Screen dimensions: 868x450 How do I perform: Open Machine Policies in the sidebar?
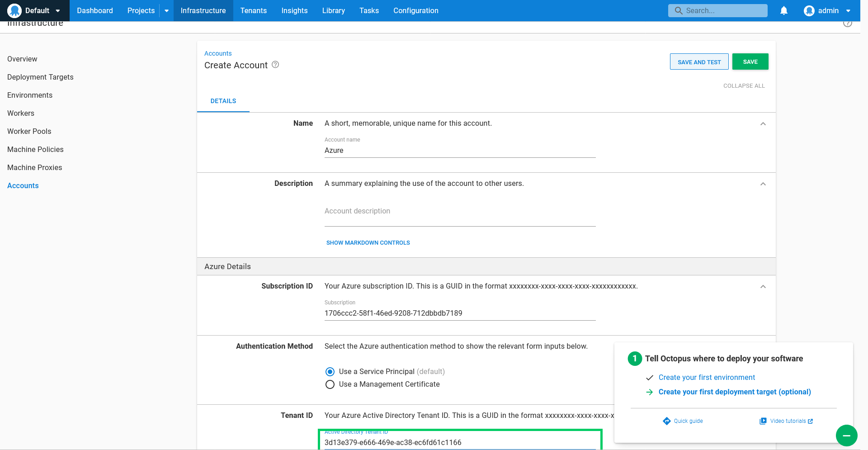coord(35,149)
